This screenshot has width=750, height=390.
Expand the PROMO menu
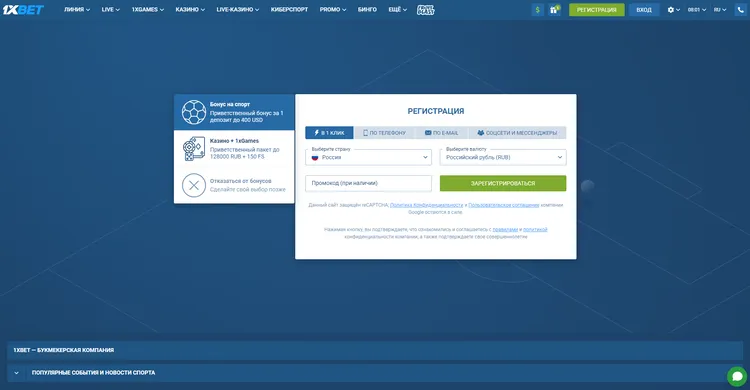[x=333, y=10]
